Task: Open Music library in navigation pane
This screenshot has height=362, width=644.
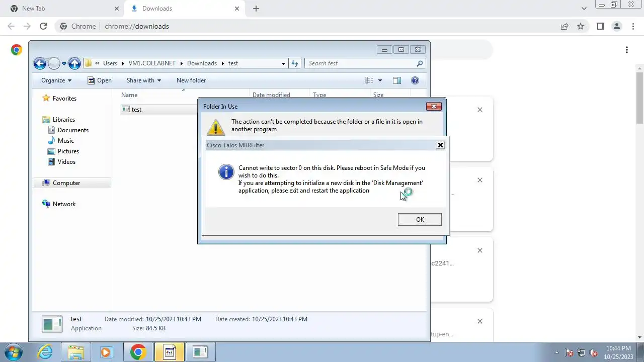Action: [66, 141]
